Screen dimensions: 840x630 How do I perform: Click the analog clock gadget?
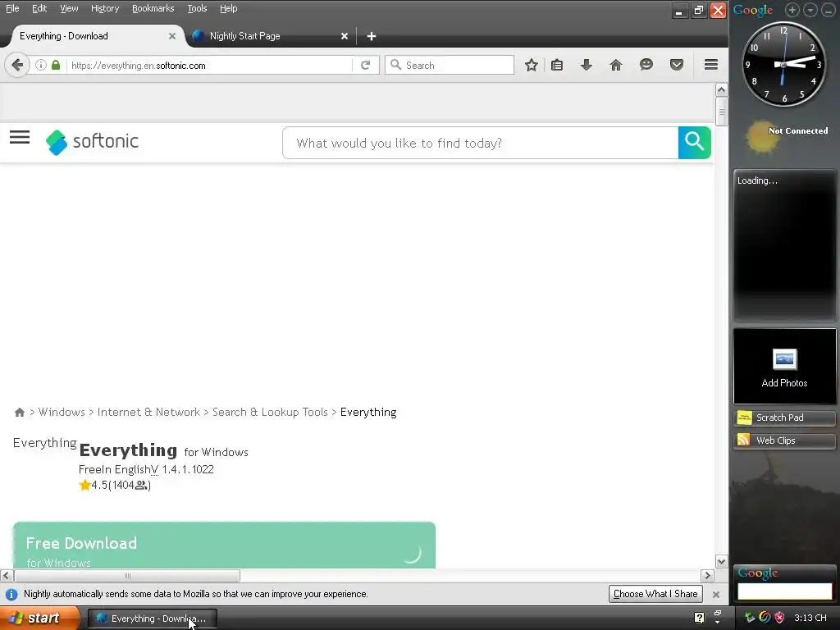[x=783, y=64]
